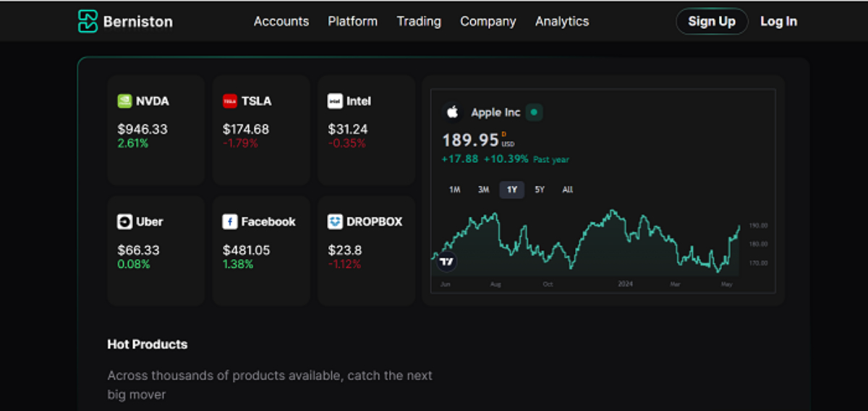This screenshot has height=411, width=868.
Task: Click the Uber ticker name
Action: tap(150, 221)
